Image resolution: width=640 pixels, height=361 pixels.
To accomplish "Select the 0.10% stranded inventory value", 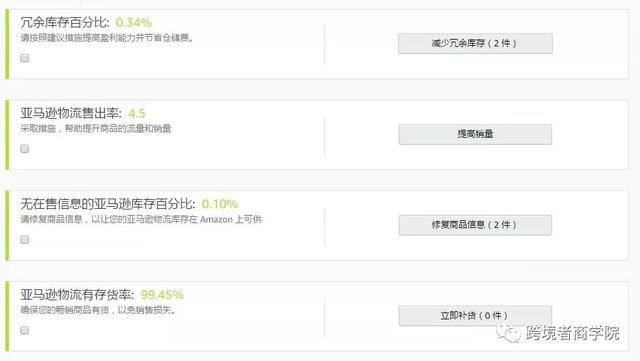I will tap(220, 204).
